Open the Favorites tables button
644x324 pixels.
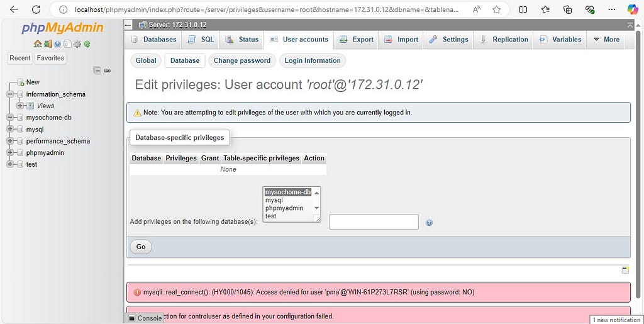coord(50,59)
